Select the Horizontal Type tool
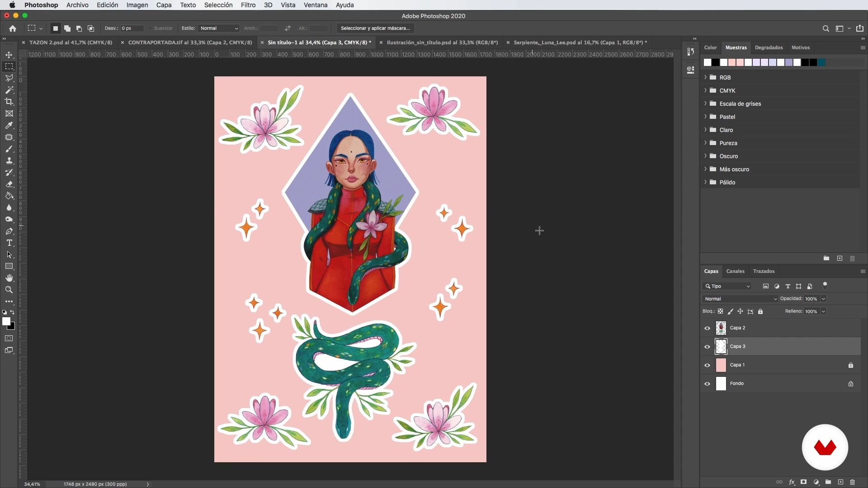Screen dimensions: 868x488 (x=9, y=243)
